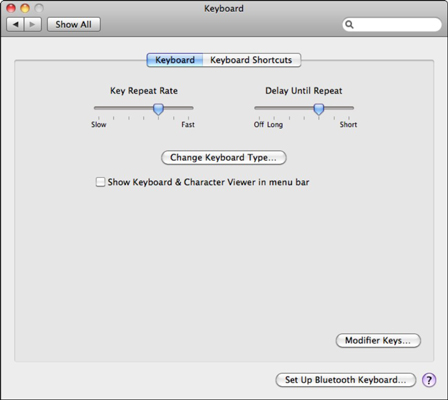Click the Long label under Delay Until Repeat
Image resolution: width=448 pixels, height=400 pixels.
tap(275, 125)
